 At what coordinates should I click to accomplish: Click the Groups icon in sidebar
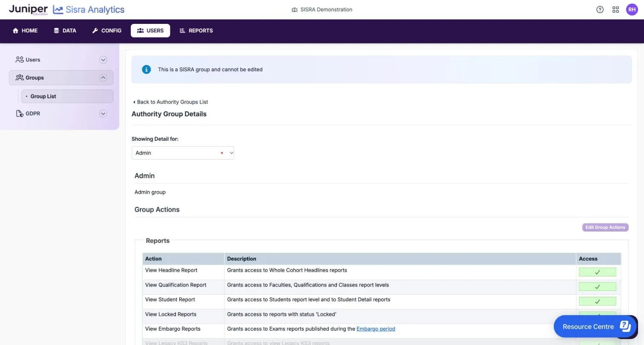[20, 78]
